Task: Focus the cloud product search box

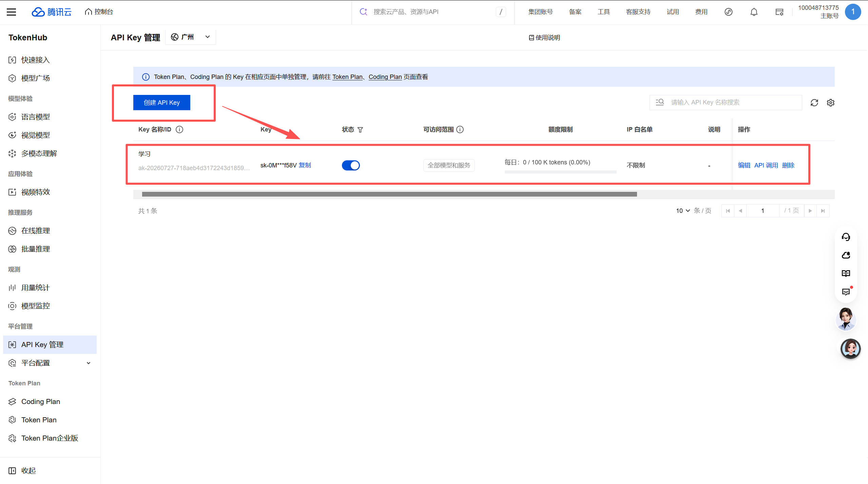Action: pos(433,12)
